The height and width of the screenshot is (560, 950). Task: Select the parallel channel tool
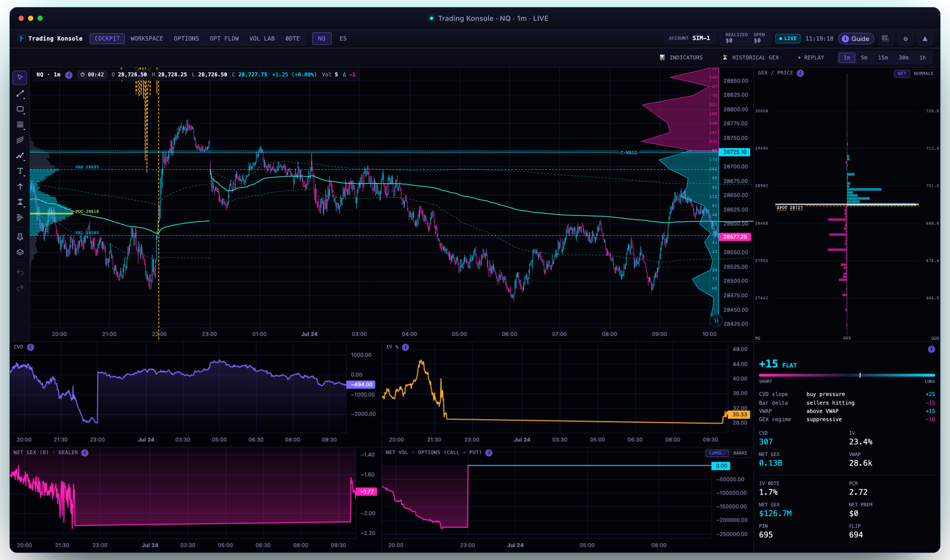(x=20, y=140)
